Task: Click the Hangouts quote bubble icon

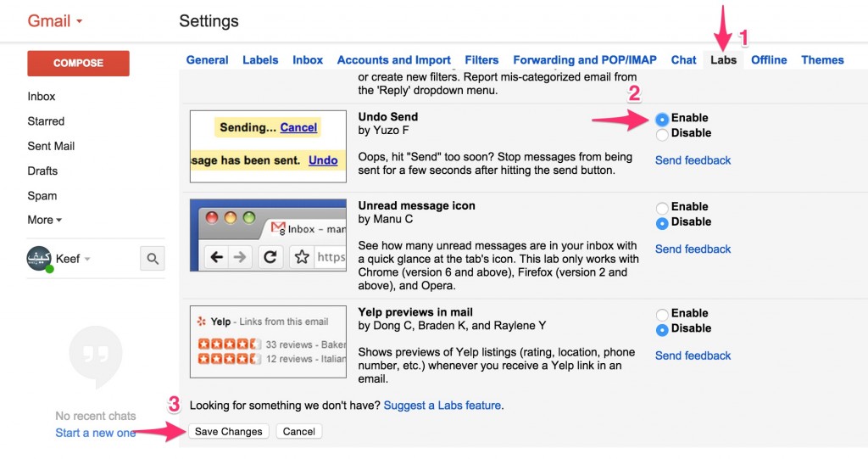Action: point(95,355)
